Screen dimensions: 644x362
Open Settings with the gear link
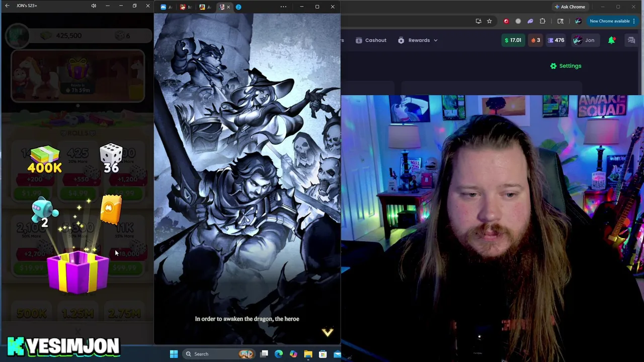(566, 66)
